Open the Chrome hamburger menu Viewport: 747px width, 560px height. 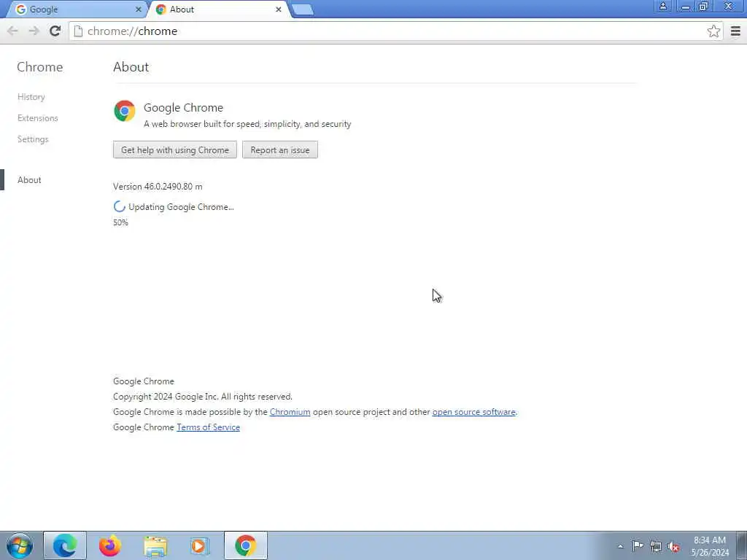[x=735, y=31]
